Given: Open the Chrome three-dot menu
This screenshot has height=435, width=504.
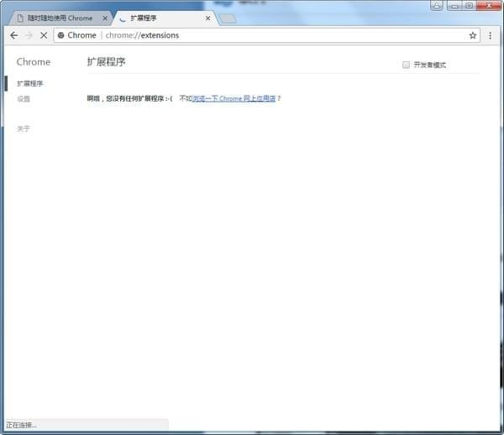Looking at the screenshot, I should coord(490,35).
